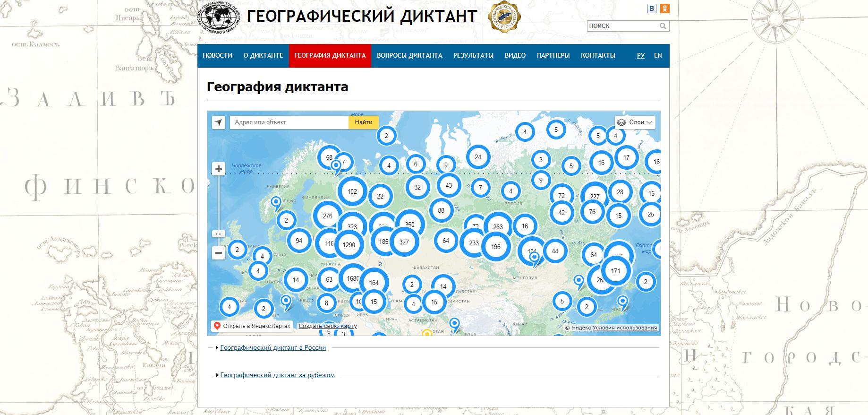Image resolution: width=868 pixels, height=415 pixels.
Task: Switch site language to EN
Action: (x=658, y=55)
